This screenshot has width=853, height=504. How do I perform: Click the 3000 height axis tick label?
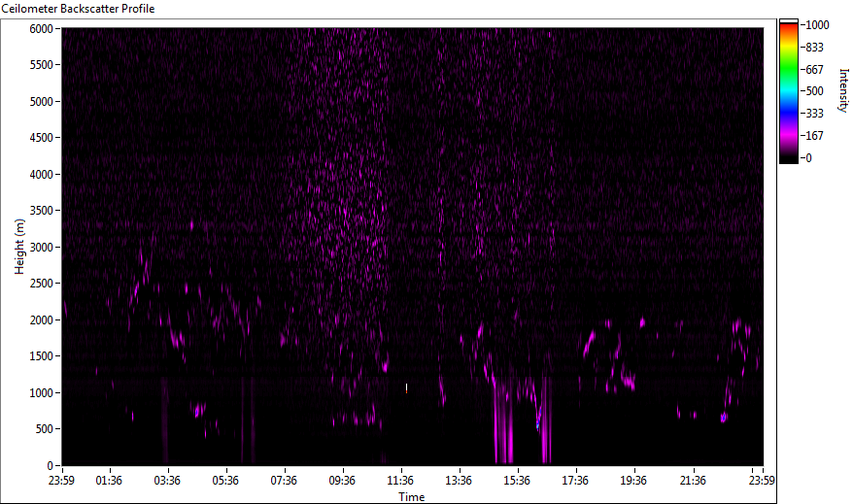pos(42,248)
